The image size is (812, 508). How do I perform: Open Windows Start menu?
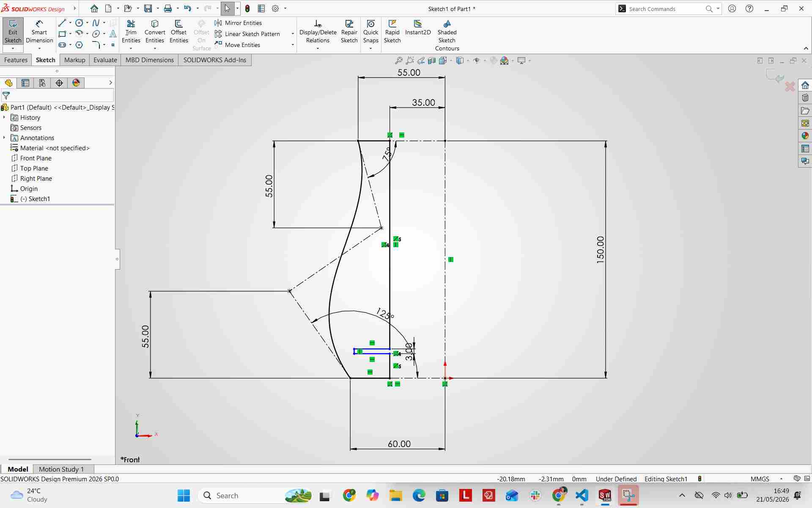point(184,495)
